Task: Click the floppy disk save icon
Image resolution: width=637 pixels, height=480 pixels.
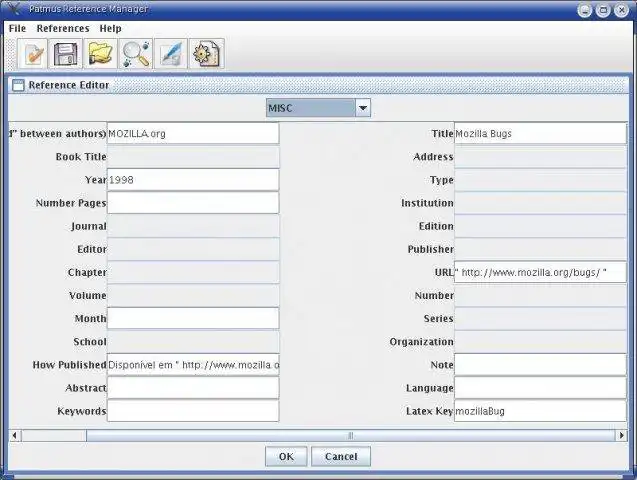Action: 66,54
